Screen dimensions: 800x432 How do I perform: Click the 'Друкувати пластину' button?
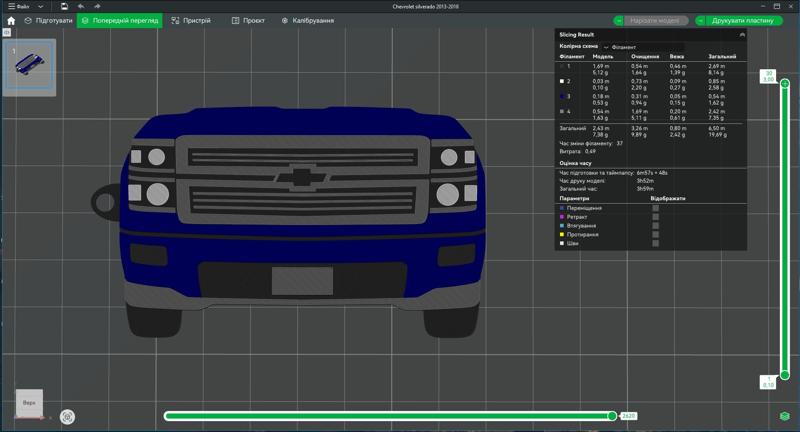(x=742, y=20)
